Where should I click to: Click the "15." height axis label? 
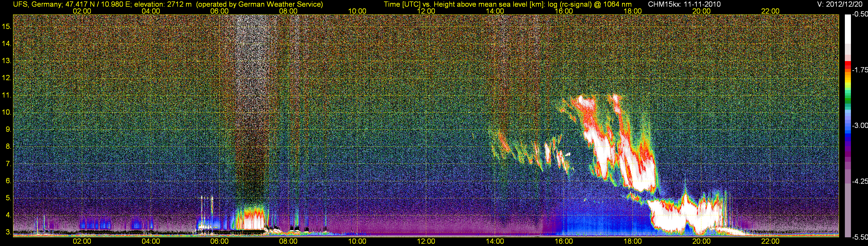pos(7,26)
